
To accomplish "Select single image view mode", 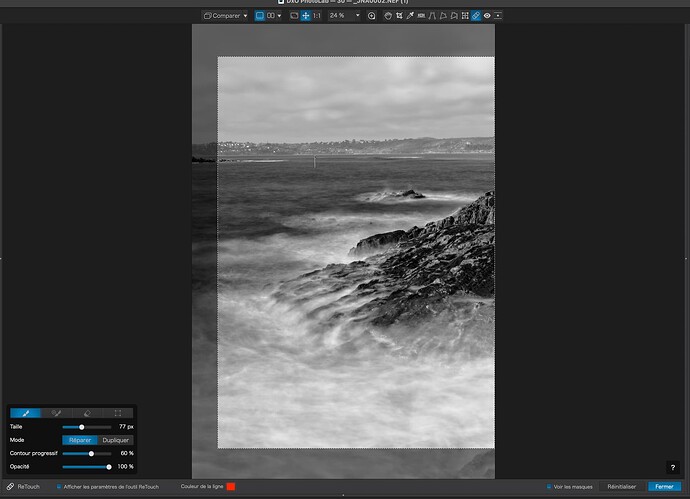I will tap(260, 16).
